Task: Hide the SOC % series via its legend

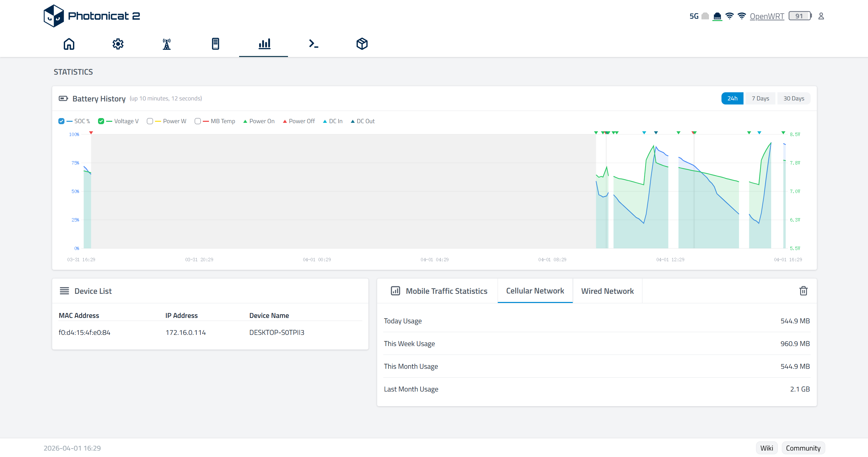Action: [61, 121]
